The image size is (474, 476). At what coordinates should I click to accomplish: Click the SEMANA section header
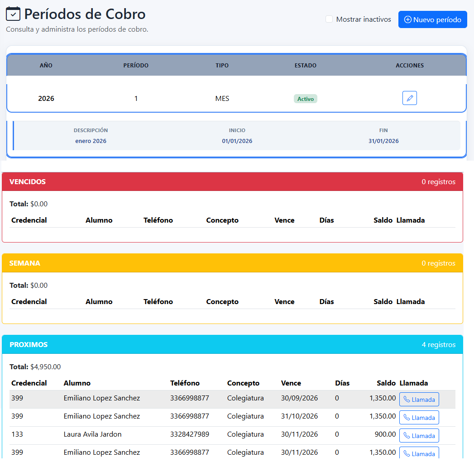[x=232, y=263]
